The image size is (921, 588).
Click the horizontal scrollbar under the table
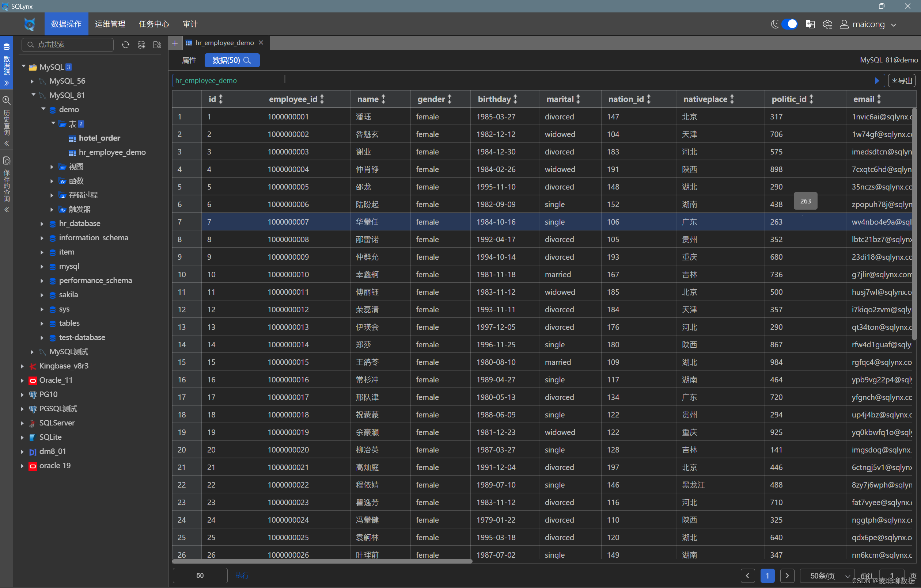[322, 561]
